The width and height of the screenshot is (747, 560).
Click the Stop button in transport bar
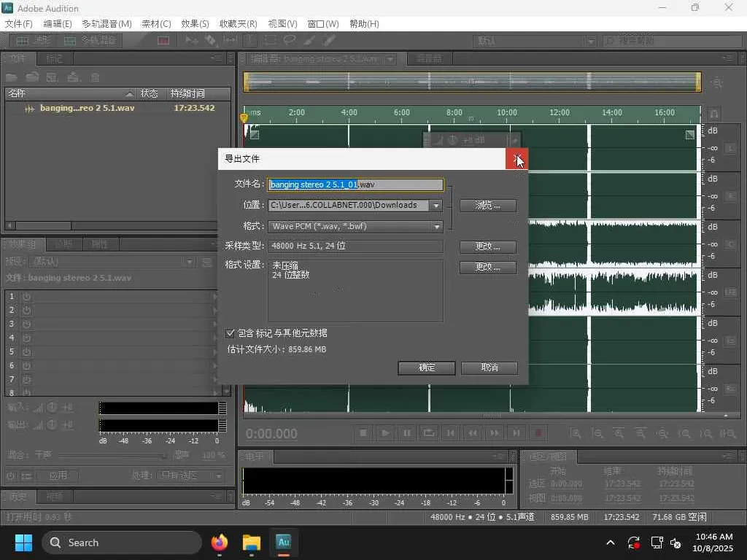[363, 433]
